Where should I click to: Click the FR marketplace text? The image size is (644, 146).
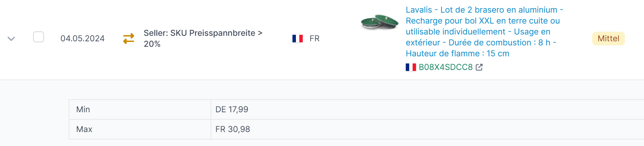coord(315,39)
